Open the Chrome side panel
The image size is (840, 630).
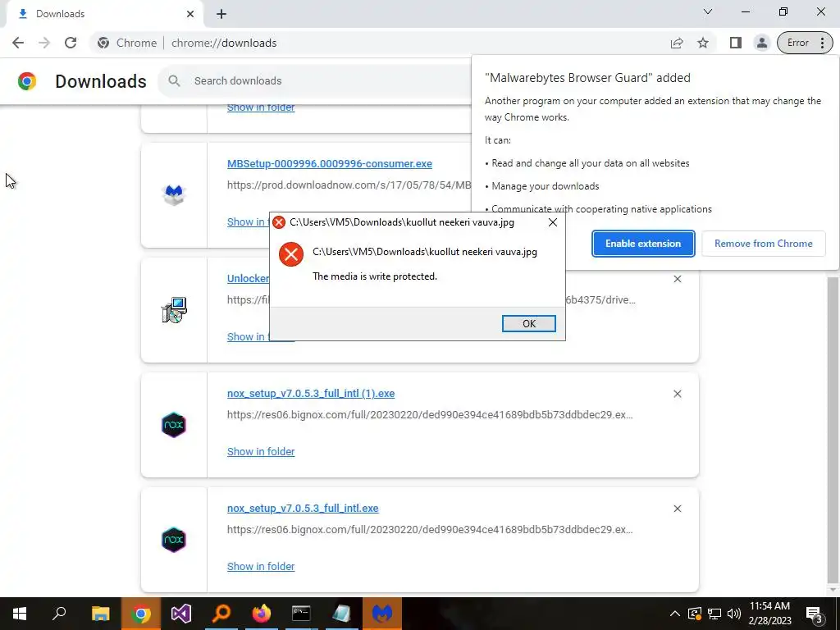pos(736,43)
